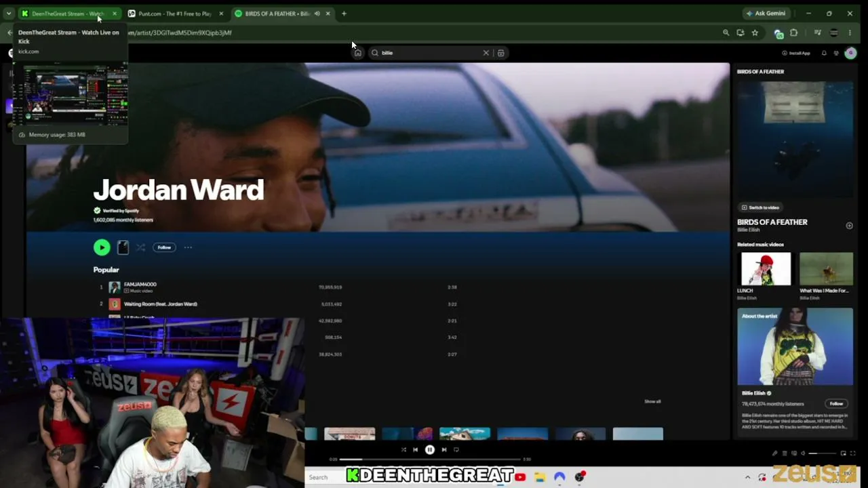This screenshot has width=868, height=488.
Task: Click the Ask Gemini button
Action: (x=766, y=14)
